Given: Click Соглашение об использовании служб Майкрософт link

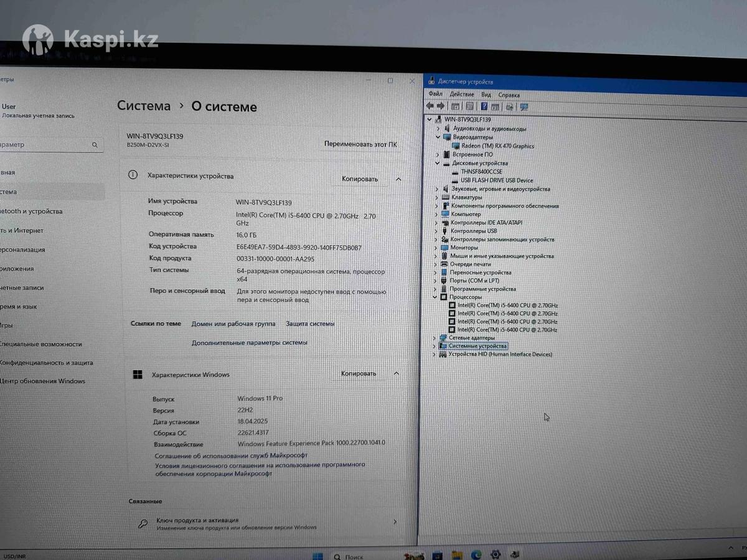Looking at the screenshot, I should pos(231,455).
